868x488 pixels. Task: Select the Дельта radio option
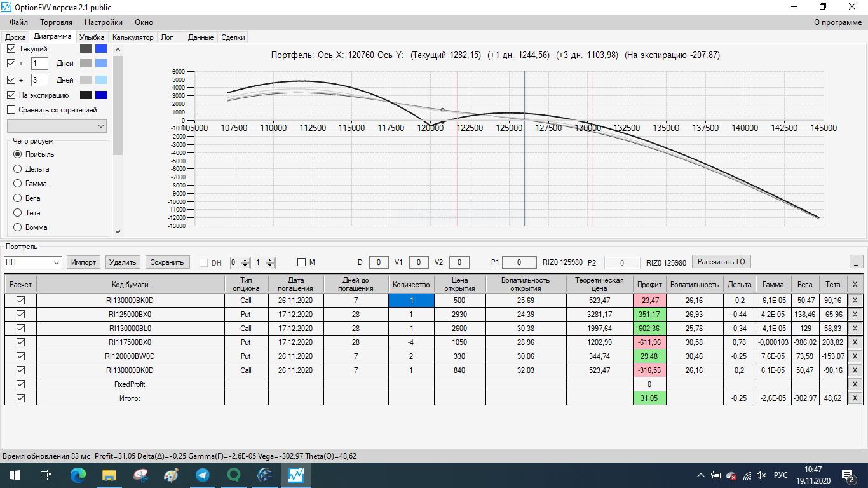point(18,169)
